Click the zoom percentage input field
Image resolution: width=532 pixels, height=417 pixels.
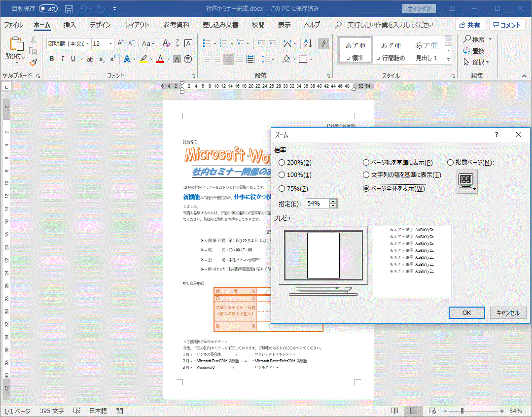[x=318, y=203]
